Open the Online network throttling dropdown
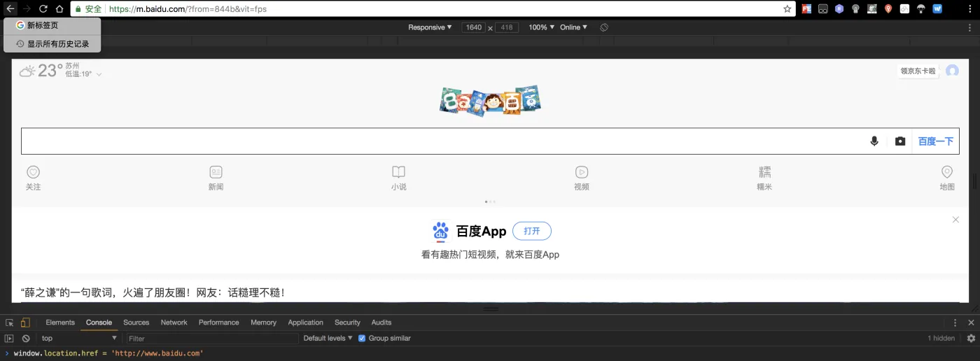Image resolution: width=980 pixels, height=361 pixels. 573,27
